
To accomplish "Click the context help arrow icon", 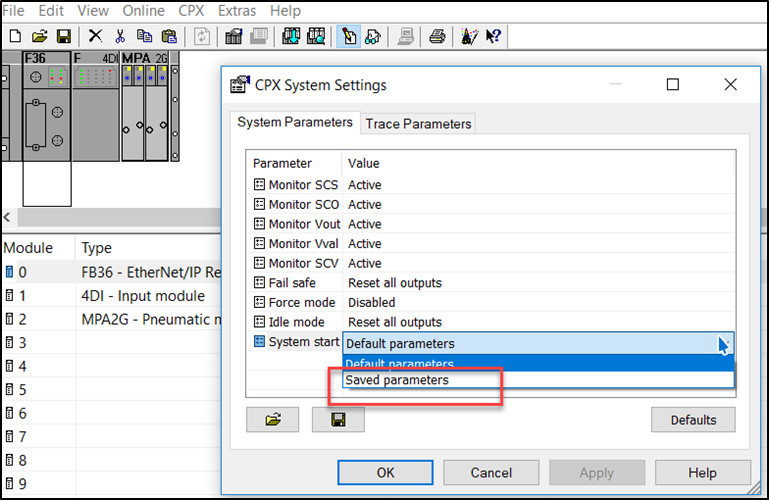I will (493, 36).
